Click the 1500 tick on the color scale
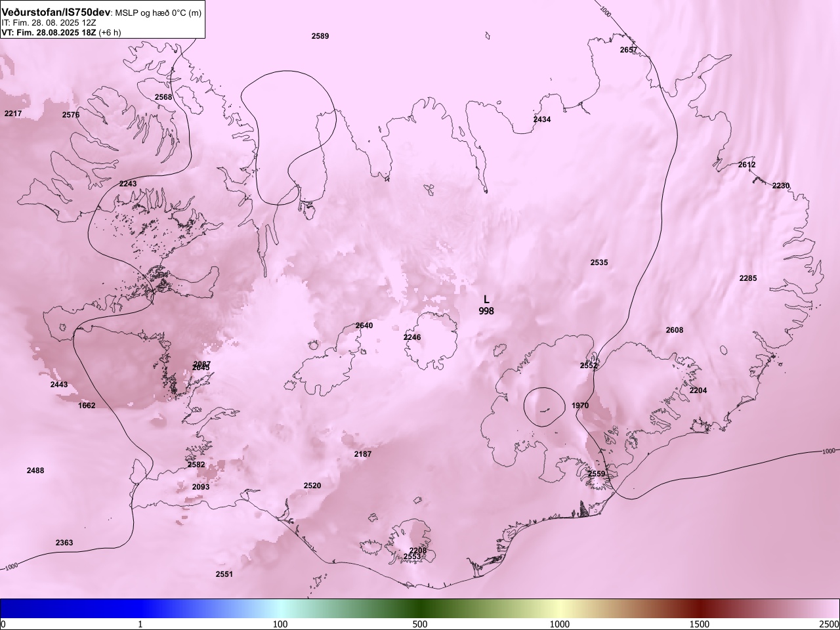 (x=700, y=624)
